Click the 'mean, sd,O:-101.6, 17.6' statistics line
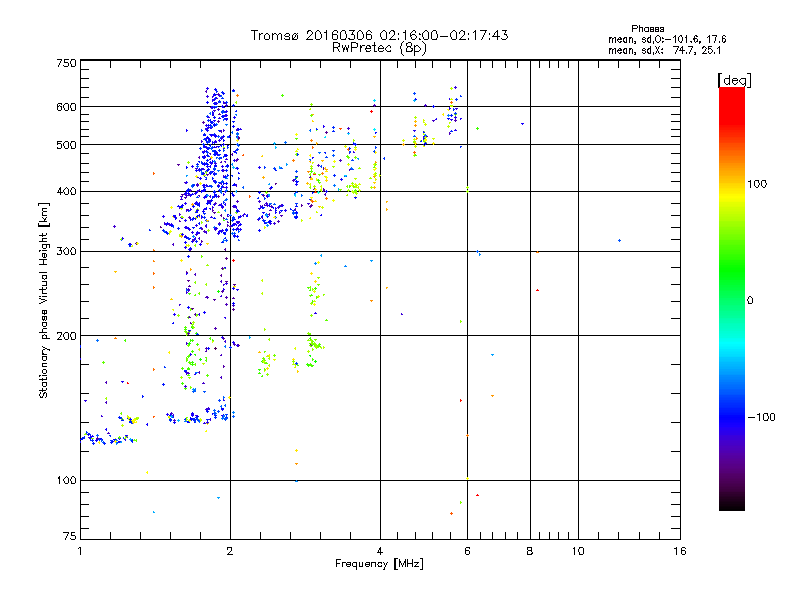This screenshot has width=800, height=600. 667,39
